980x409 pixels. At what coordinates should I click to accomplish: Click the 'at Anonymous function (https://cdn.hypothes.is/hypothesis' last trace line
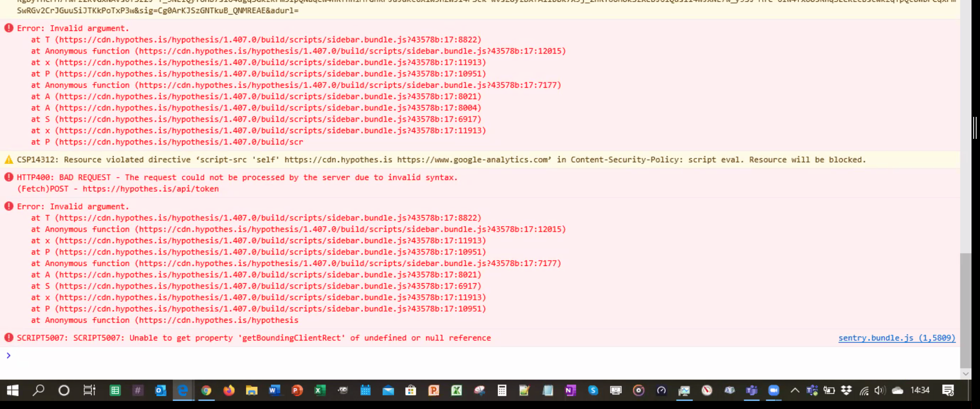pos(164,320)
